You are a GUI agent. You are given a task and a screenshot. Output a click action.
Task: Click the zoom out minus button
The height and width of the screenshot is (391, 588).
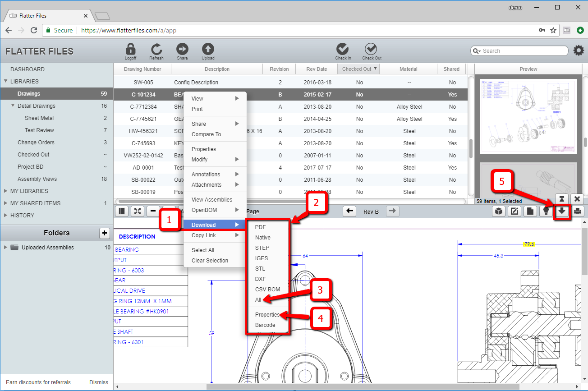click(153, 211)
